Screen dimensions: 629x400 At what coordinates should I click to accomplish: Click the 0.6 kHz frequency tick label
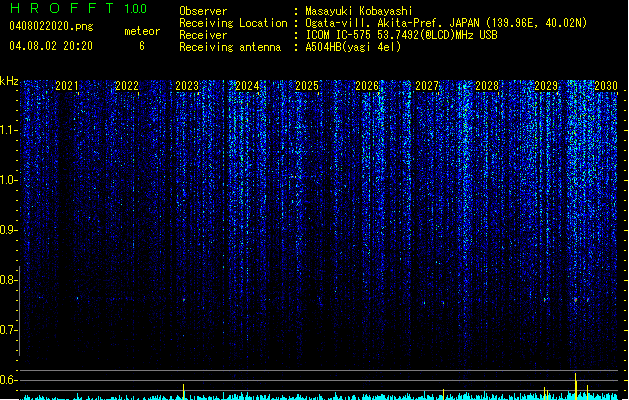pos(8,380)
